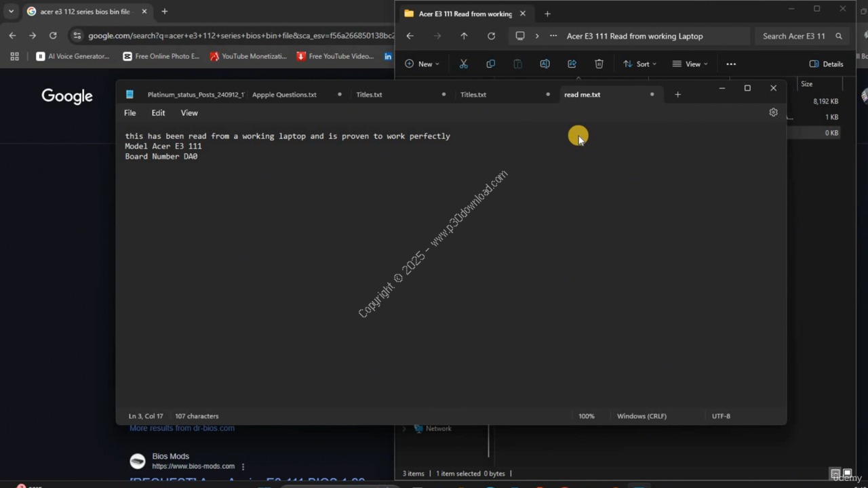The height and width of the screenshot is (488, 868).
Task: Open the Sort dropdown in File Explorer
Action: [x=639, y=64]
